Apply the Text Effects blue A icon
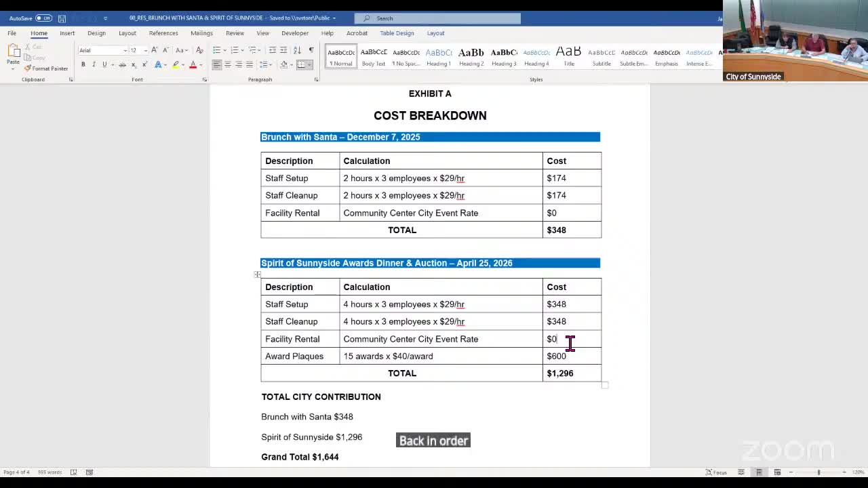Screen dimensions: 868x488 tap(157, 64)
